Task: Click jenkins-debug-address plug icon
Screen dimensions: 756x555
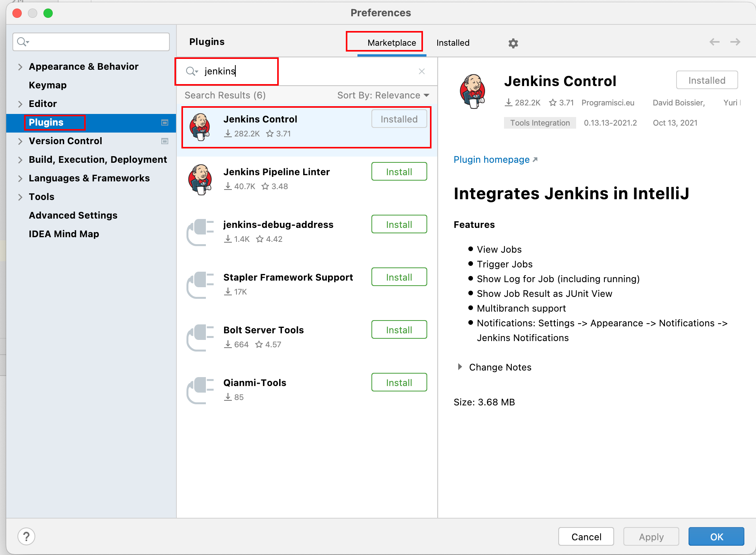Action: [200, 232]
